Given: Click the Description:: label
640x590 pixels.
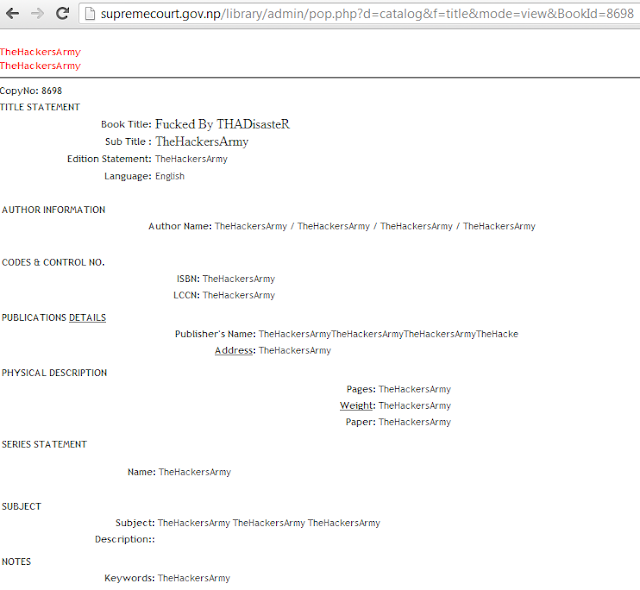Looking at the screenshot, I should (x=125, y=539).
